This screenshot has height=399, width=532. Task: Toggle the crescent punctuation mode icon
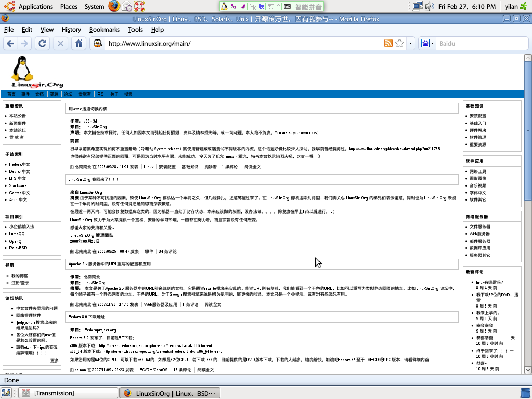243,6
